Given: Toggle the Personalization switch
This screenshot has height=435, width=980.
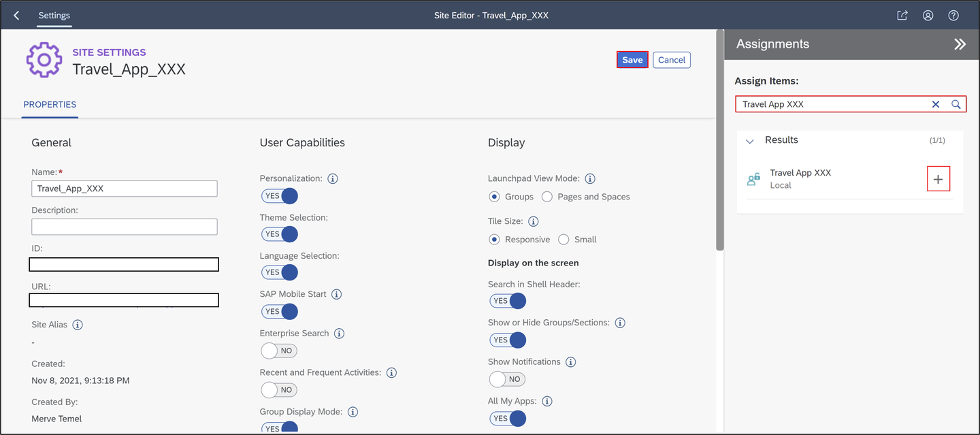Looking at the screenshot, I should [280, 196].
